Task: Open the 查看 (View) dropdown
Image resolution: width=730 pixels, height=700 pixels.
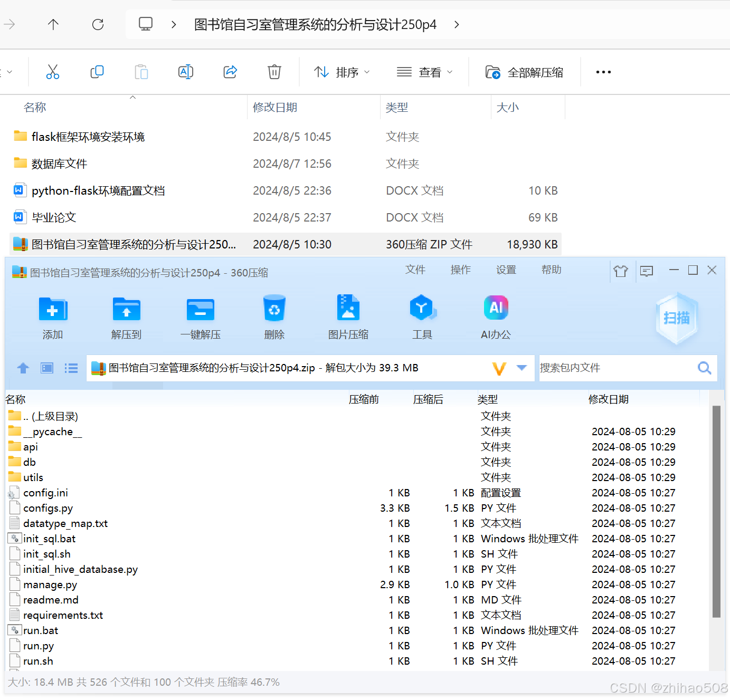Action: tap(424, 72)
